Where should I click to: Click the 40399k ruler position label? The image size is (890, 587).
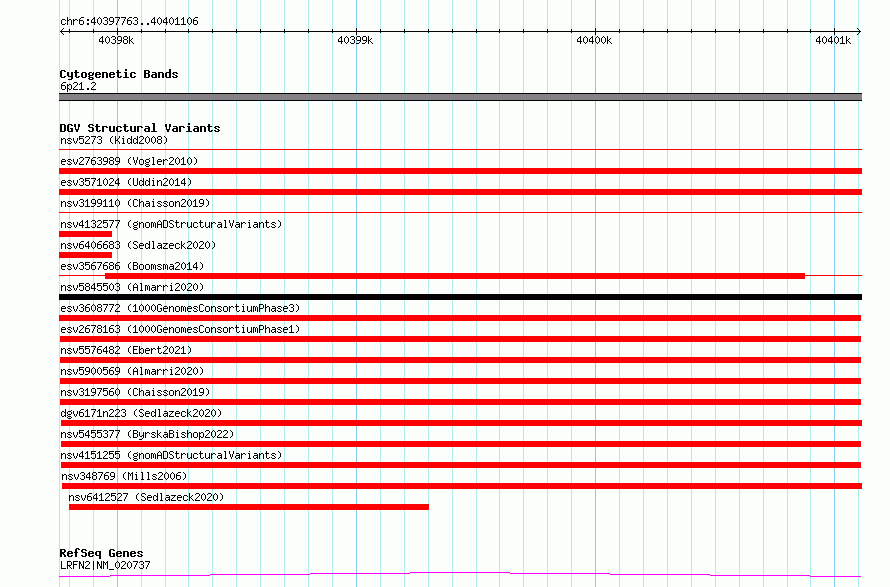coord(355,40)
